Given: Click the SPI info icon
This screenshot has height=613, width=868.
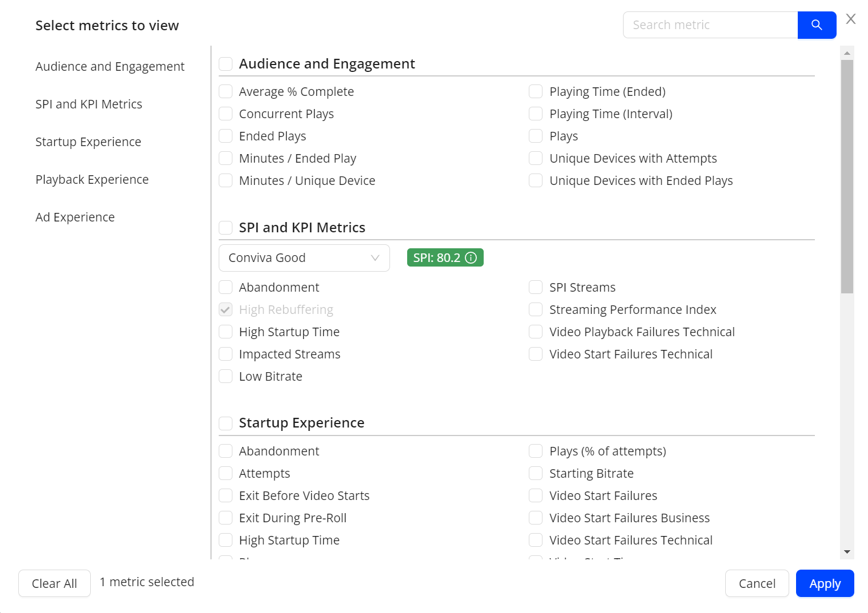Looking at the screenshot, I should click(x=471, y=258).
